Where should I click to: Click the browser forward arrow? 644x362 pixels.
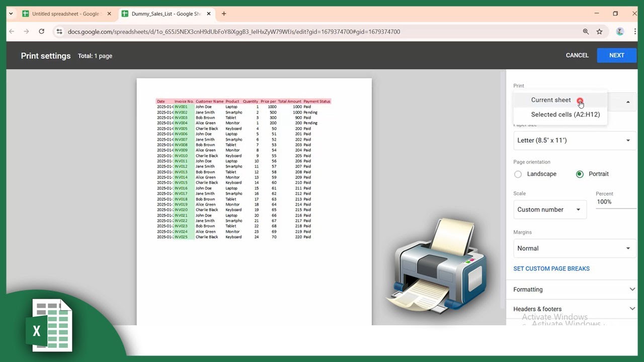tap(26, 32)
